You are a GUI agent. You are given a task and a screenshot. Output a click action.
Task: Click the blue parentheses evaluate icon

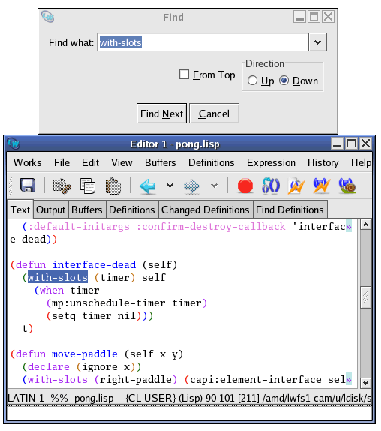(271, 185)
